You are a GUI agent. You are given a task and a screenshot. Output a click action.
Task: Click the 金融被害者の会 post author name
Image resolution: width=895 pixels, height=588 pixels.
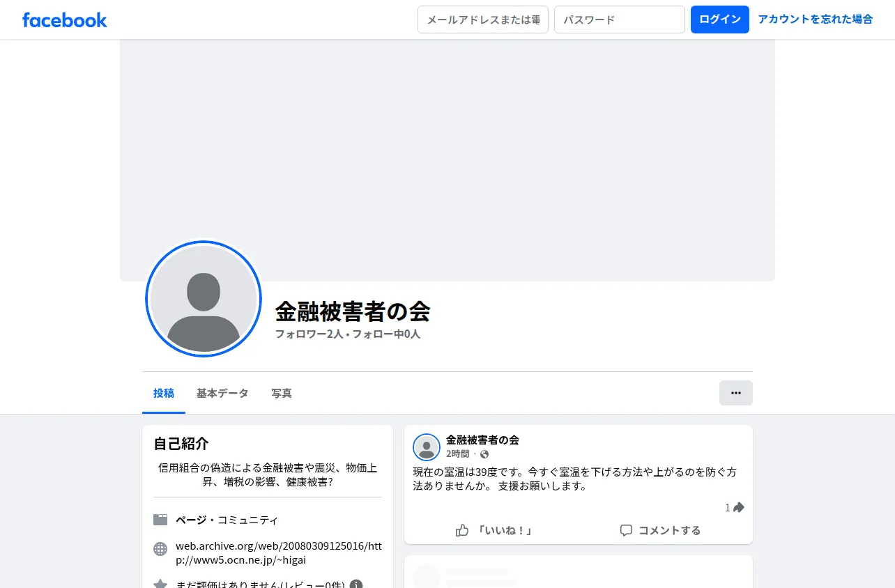pyautogui.click(x=482, y=440)
